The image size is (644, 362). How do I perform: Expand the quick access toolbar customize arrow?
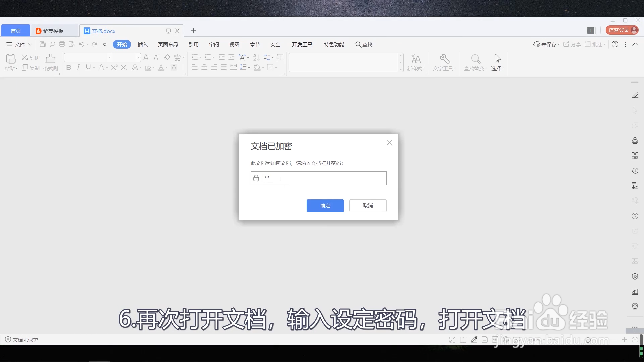105,44
